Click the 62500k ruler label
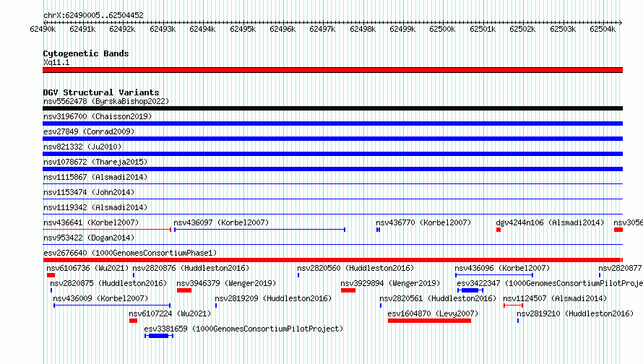 point(442,29)
